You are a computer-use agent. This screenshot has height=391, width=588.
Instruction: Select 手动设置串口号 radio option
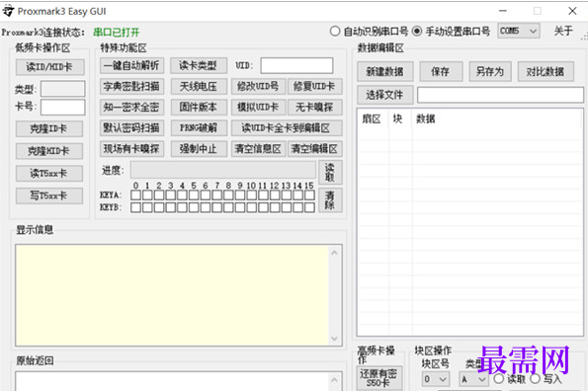click(x=417, y=31)
